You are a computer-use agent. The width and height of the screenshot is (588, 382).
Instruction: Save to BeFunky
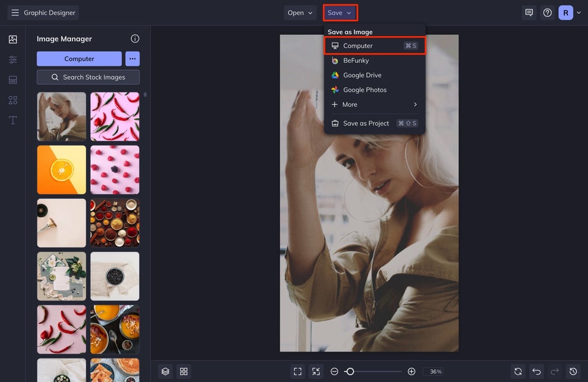click(374, 60)
